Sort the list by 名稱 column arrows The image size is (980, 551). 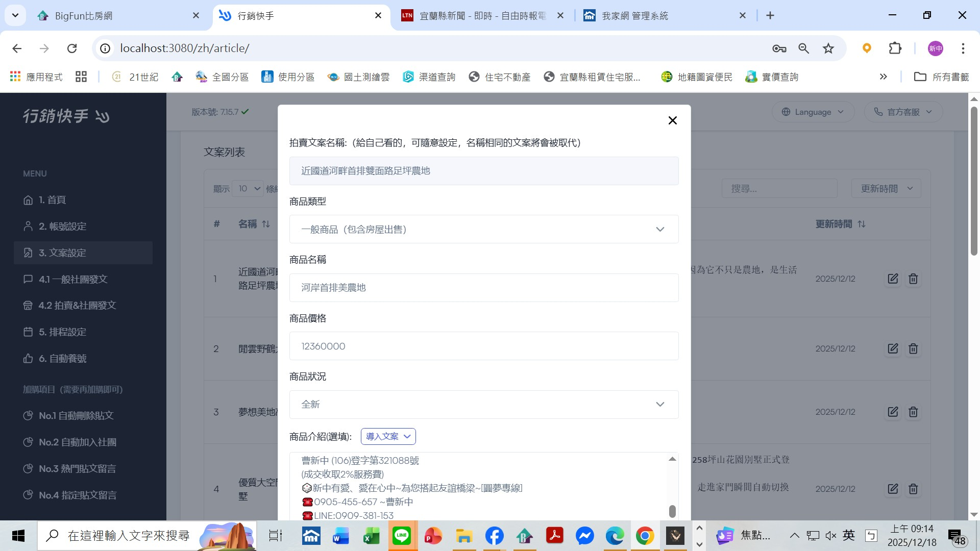click(266, 224)
